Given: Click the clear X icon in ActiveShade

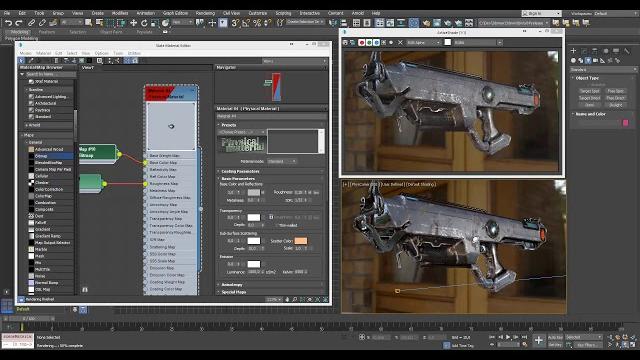Looking at the screenshot, I should (400, 42).
